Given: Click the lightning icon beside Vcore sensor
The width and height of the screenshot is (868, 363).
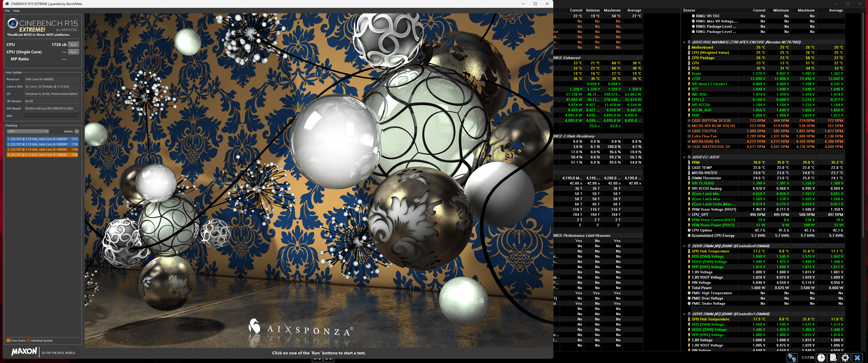Looking at the screenshot, I should (x=689, y=73).
